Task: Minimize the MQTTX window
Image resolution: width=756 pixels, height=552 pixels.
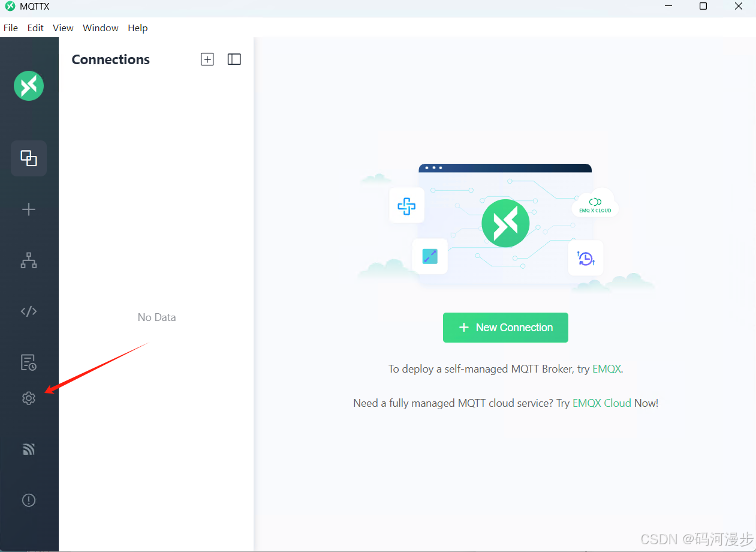Action: point(668,7)
